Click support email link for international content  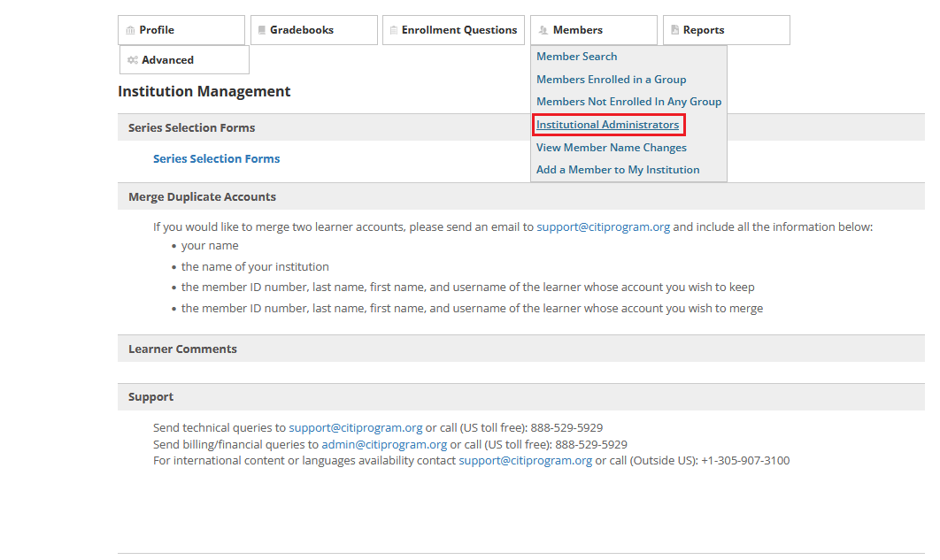click(x=525, y=461)
